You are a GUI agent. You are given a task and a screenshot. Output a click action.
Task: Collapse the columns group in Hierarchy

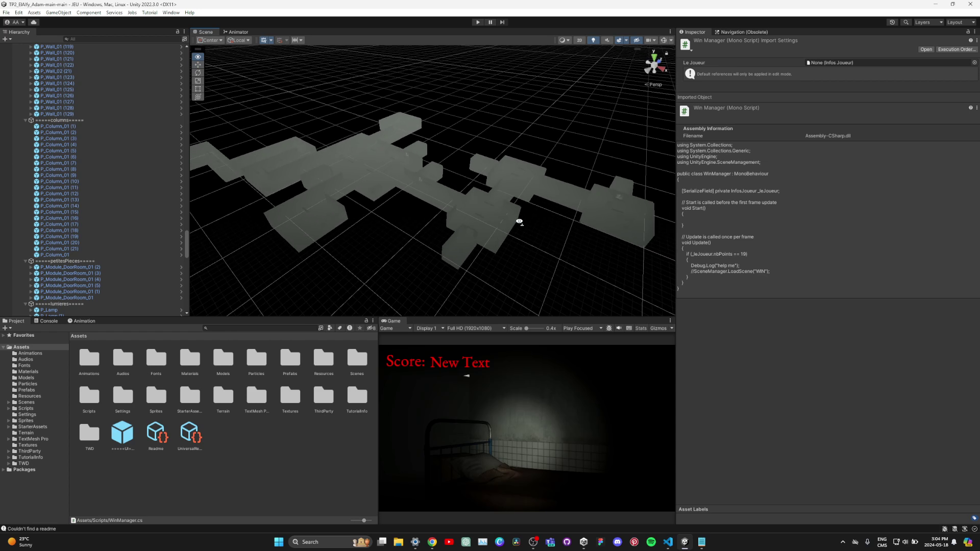pyautogui.click(x=26, y=120)
